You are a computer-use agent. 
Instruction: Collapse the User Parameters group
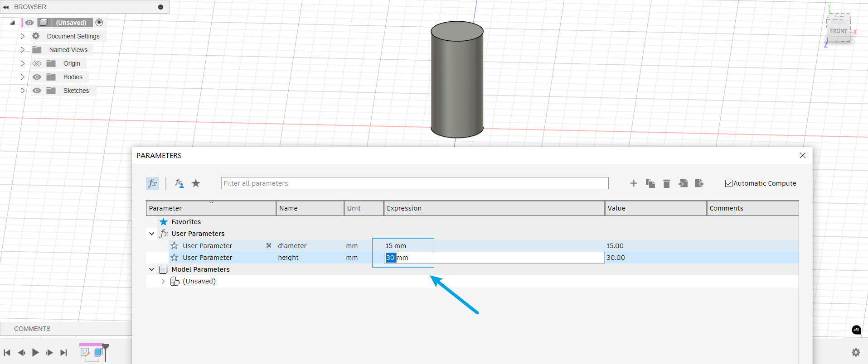click(152, 234)
